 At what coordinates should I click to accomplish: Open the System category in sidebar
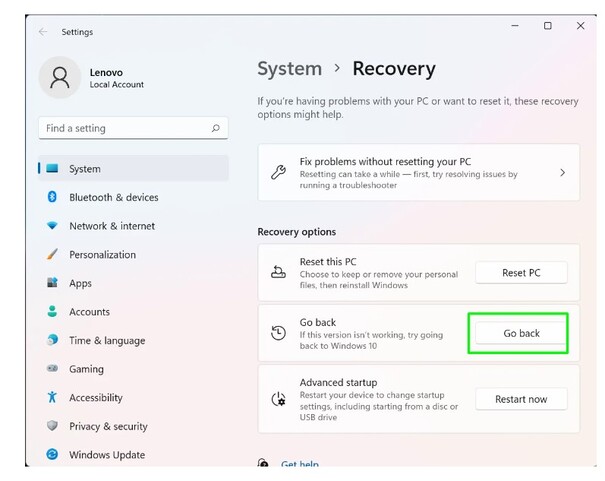(x=134, y=169)
